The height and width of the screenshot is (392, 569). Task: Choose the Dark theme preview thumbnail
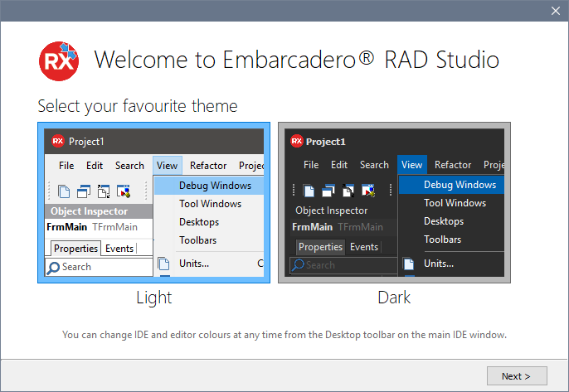point(395,203)
